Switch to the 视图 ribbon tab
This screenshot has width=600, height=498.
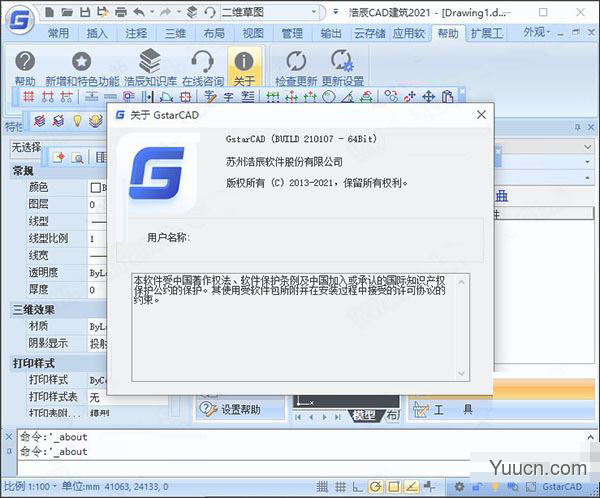(253, 34)
